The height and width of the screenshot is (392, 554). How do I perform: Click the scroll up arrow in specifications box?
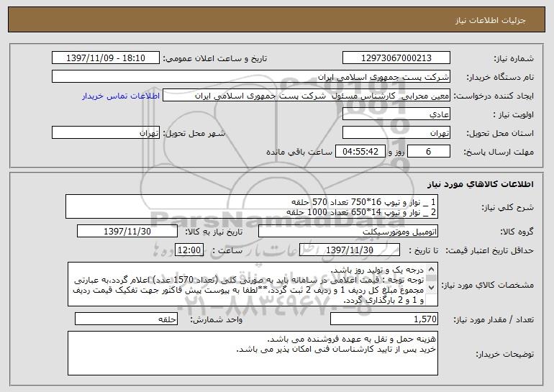click(x=431, y=270)
